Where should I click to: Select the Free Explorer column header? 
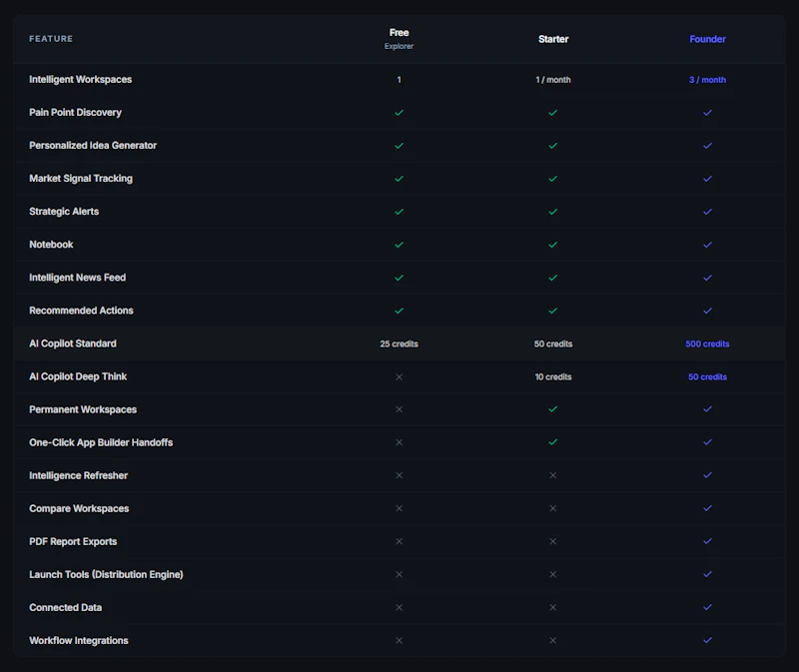tap(399, 39)
